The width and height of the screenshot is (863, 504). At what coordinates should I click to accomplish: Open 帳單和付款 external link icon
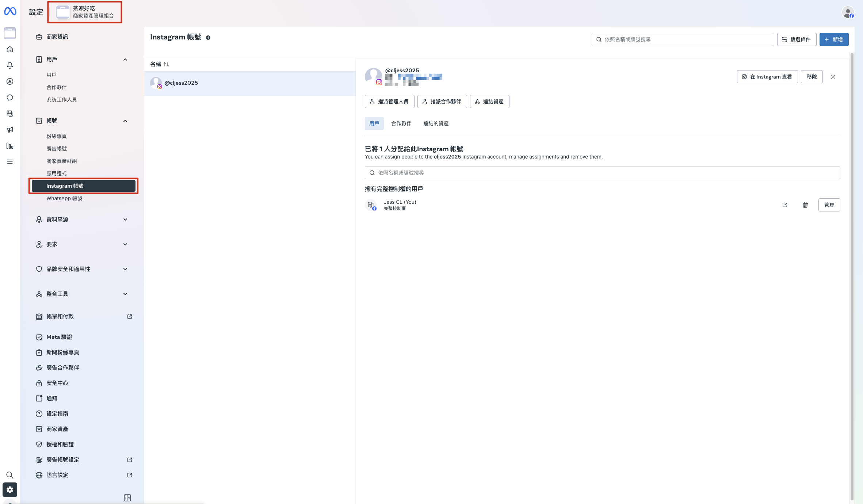click(x=130, y=317)
